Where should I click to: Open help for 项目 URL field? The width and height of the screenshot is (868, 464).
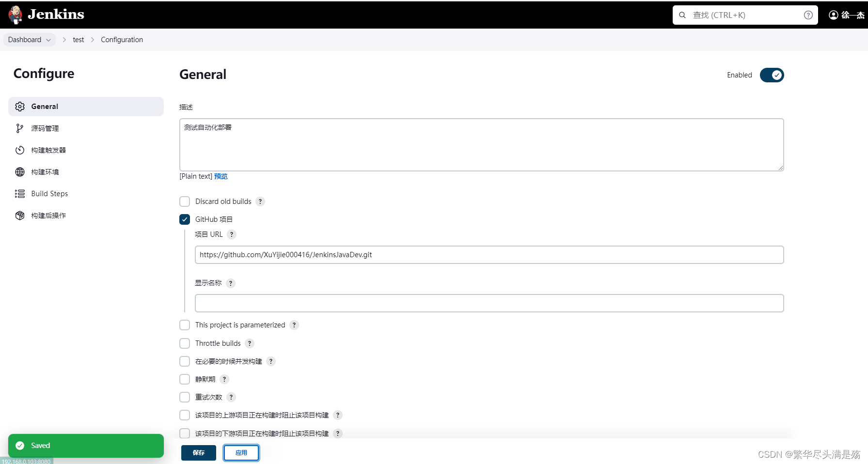[x=232, y=234]
